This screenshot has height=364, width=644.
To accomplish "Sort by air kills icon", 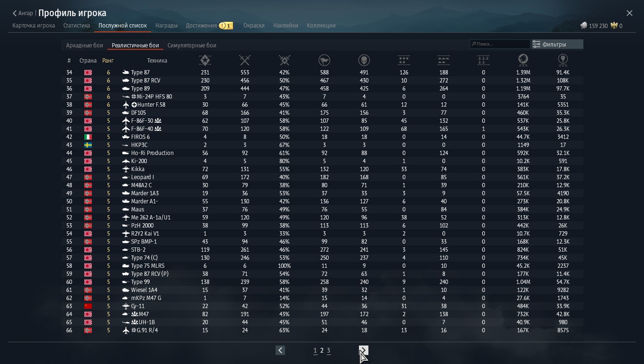I will pos(404,60).
